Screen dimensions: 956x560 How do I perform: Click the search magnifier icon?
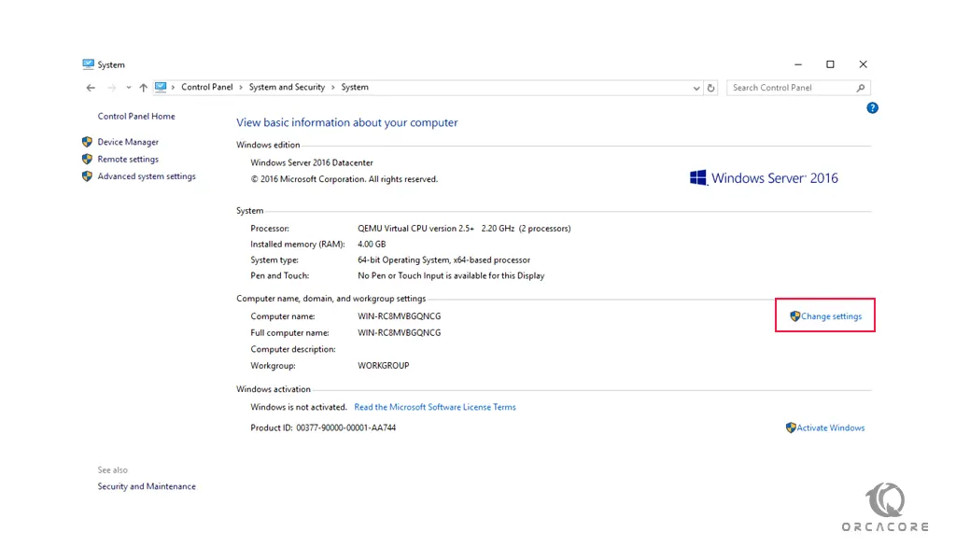860,88
